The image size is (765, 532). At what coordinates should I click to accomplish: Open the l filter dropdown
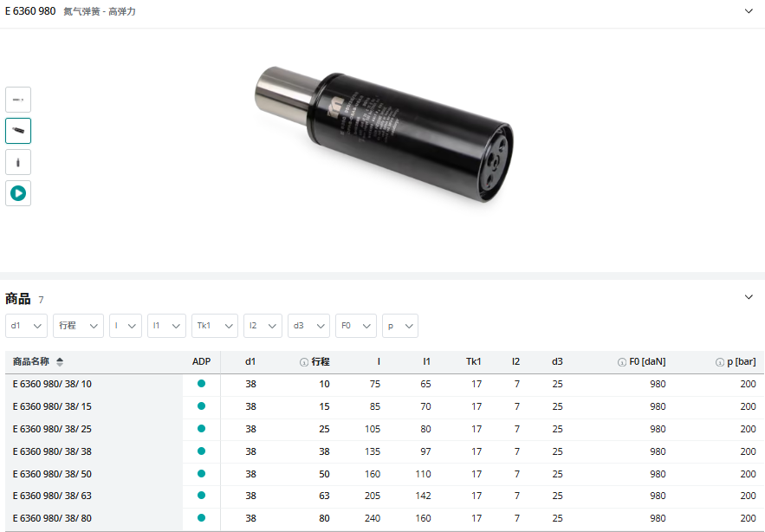(x=126, y=326)
